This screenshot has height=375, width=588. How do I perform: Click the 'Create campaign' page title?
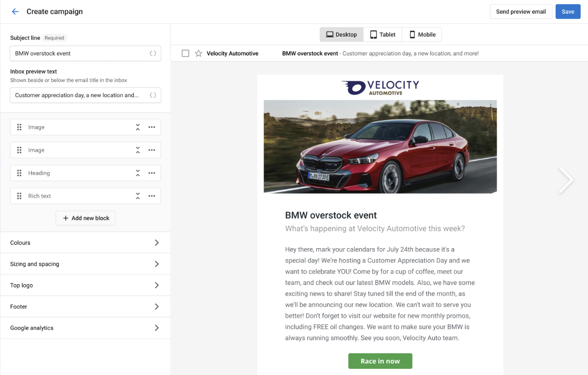coord(55,11)
